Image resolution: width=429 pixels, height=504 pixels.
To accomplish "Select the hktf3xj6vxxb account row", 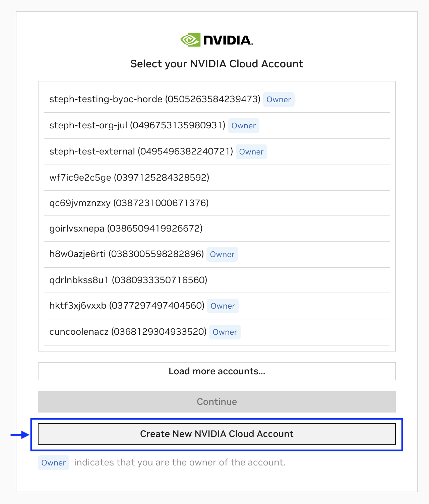I will tap(127, 306).
